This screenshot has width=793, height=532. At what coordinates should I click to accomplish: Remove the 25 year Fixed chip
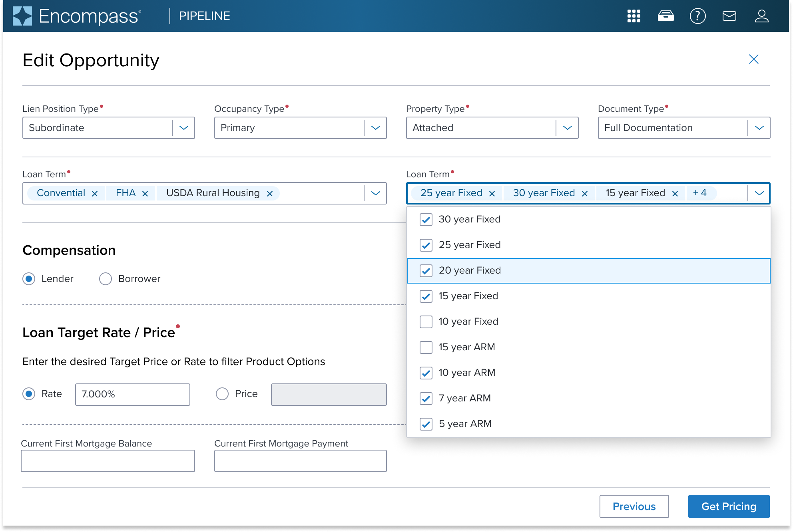click(492, 194)
